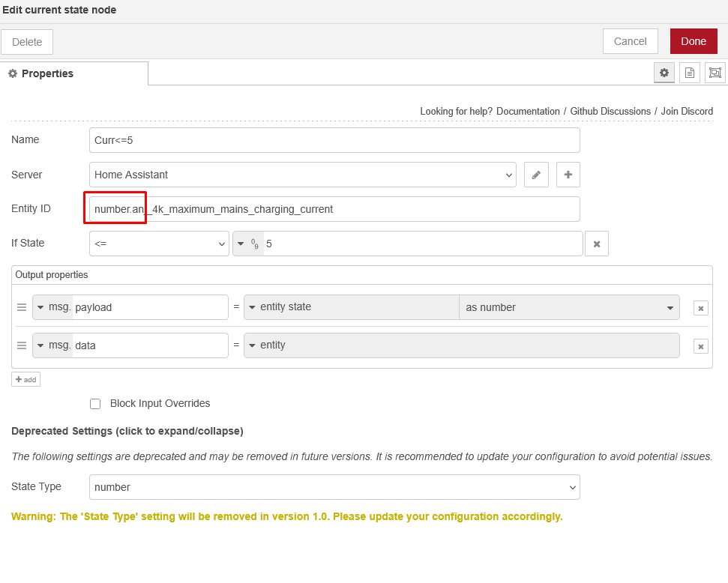Expand State Type dropdown set to number
This screenshot has height=583, width=728.
[x=334, y=487]
